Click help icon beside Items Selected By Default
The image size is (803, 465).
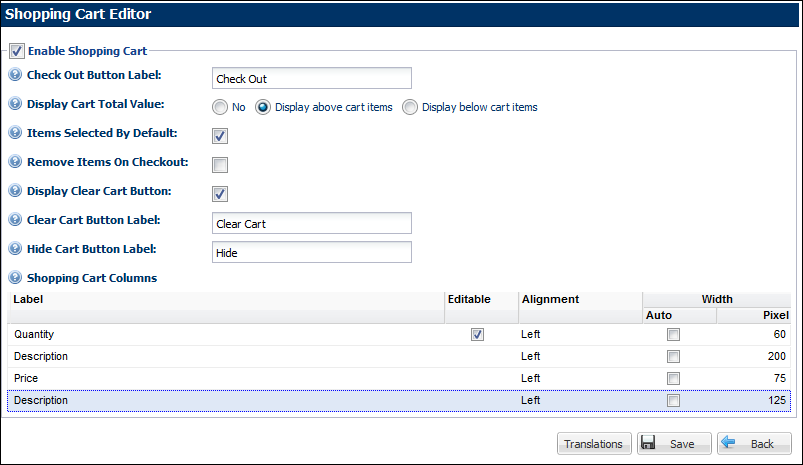click(x=15, y=133)
